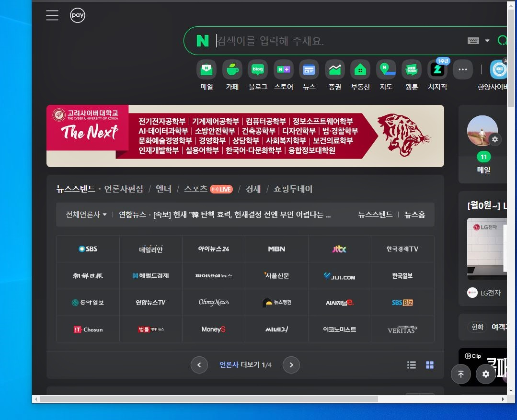Open Naver Pay icon
The width and height of the screenshot is (517, 420).
coord(78,15)
